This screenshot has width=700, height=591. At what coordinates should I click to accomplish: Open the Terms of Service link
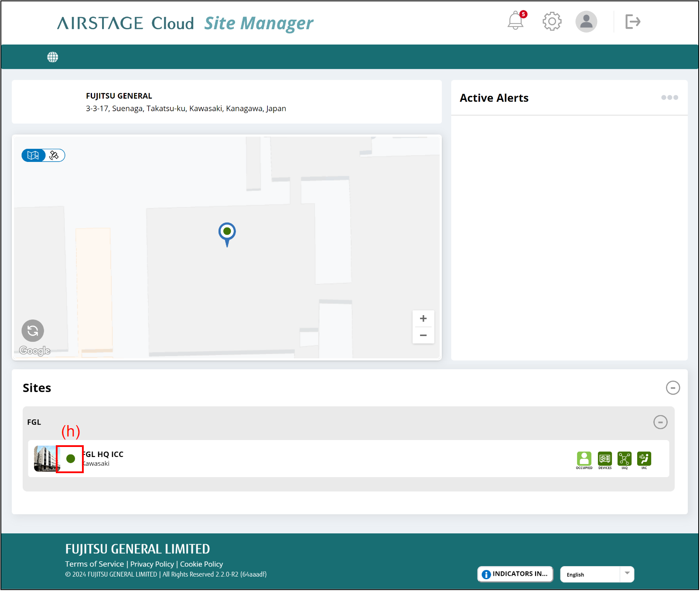coord(94,564)
